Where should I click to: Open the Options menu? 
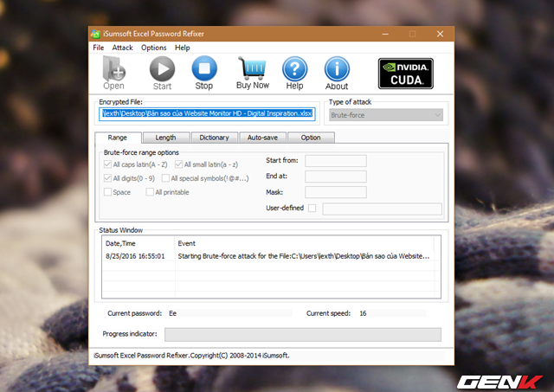[154, 48]
